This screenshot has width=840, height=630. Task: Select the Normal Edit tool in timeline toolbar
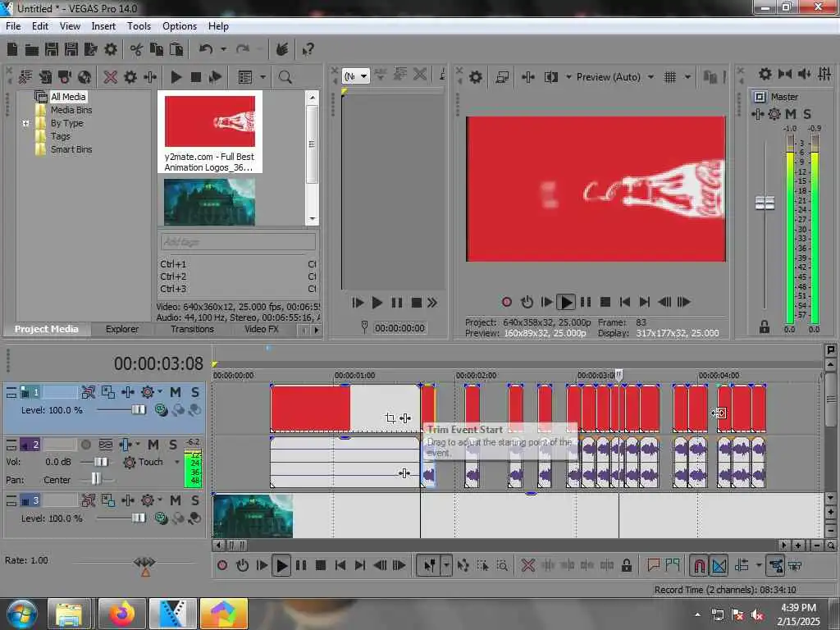[430, 565]
